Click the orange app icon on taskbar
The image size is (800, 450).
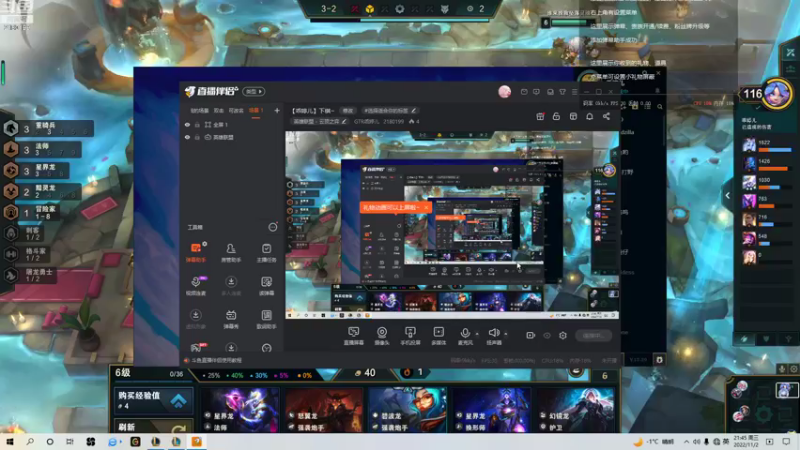coord(197,442)
